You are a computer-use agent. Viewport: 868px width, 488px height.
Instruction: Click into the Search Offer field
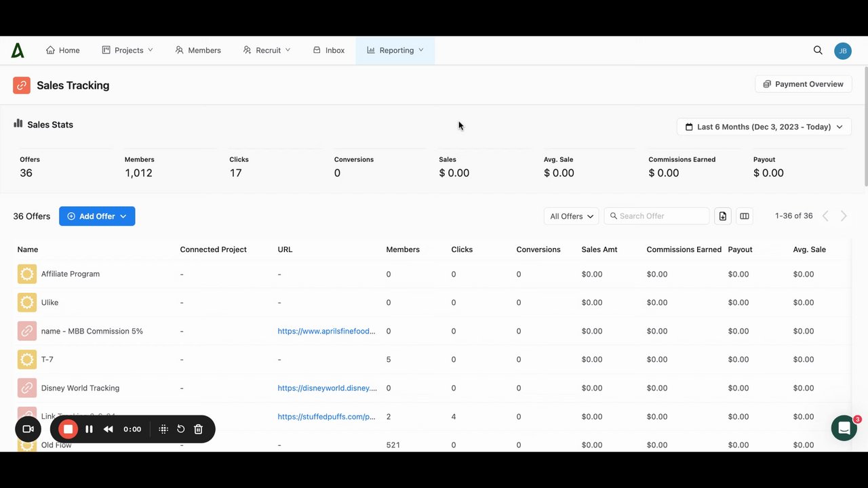[656, 216]
